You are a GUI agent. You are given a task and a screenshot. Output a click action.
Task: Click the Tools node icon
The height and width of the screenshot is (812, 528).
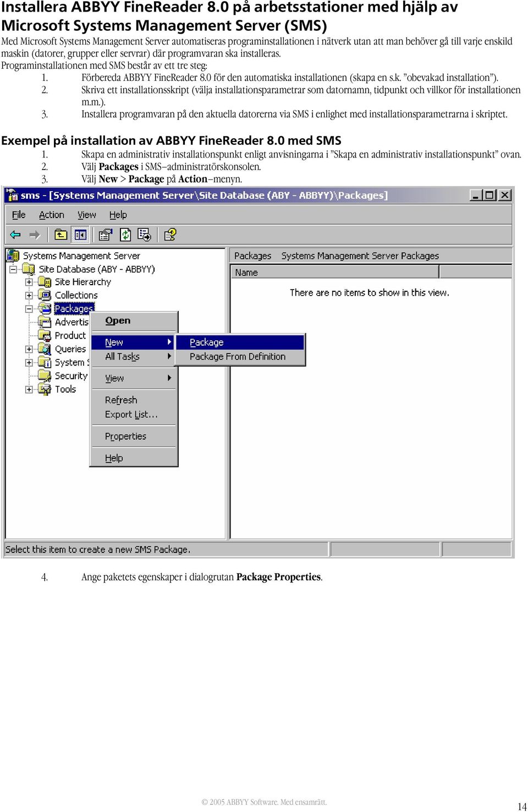pyautogui.click(x=45, y=389)
